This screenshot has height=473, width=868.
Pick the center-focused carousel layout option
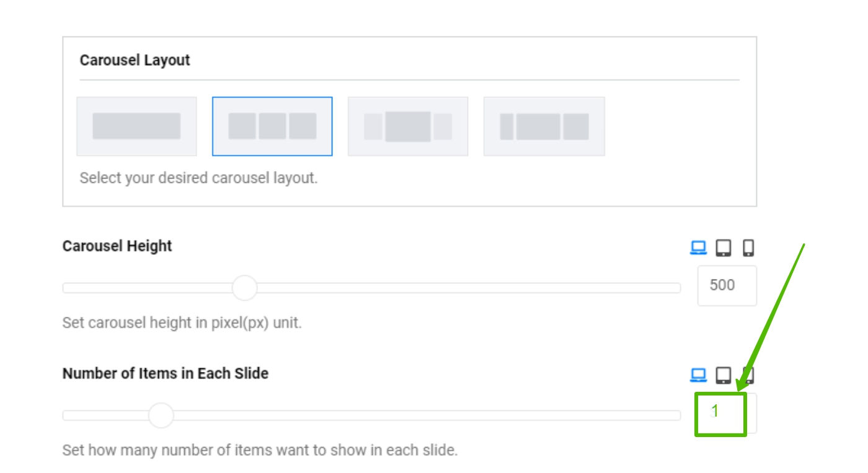click(408, 126)
